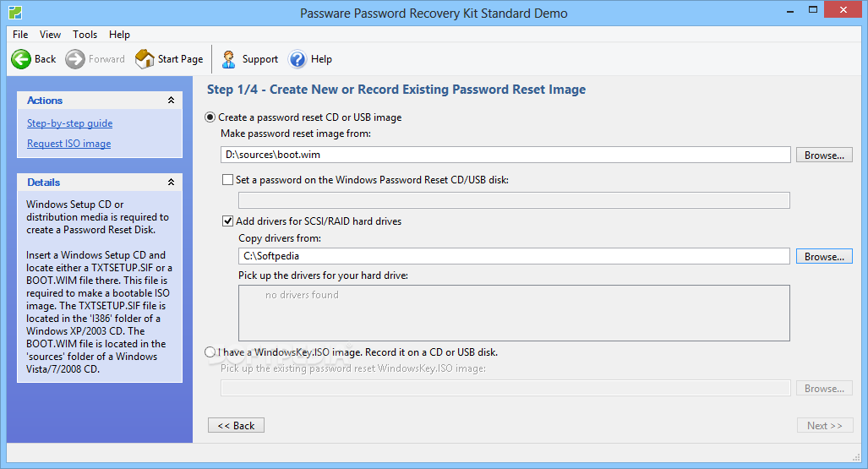The height and width of the screenshot is (469, 868).
Task: Uncheck Add drivers for SCSI/RAID hard drives
Action: pyautogui.click(x=227, y=221)
